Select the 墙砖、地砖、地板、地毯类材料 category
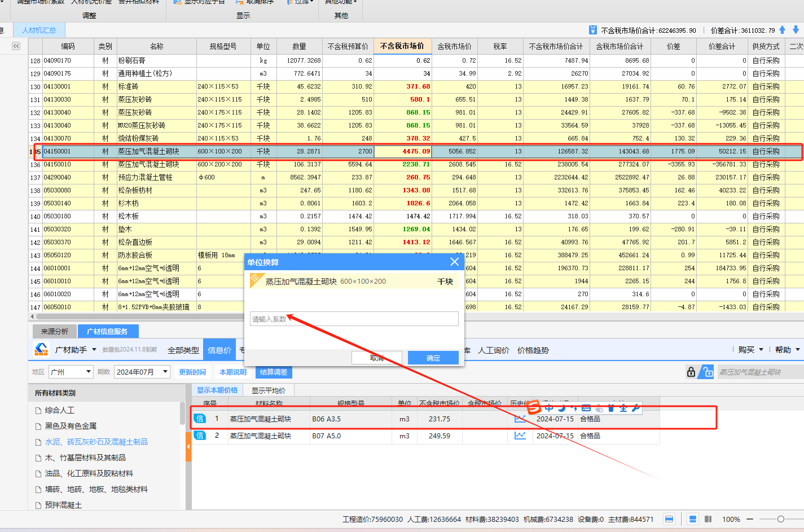This screenshot has width=804, height=532. [96, 489]
